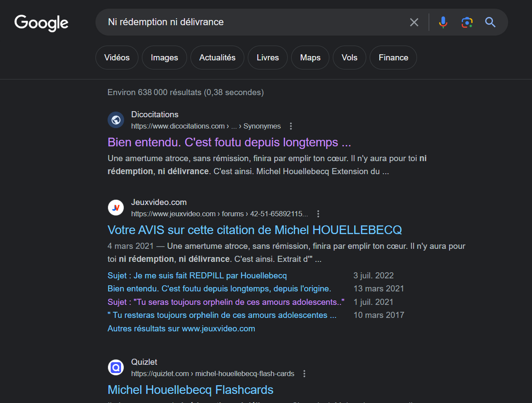Open sublink "Sujet : "Tu seras toujours orphelin de ces amours adolescents.."

pos(226,302)
